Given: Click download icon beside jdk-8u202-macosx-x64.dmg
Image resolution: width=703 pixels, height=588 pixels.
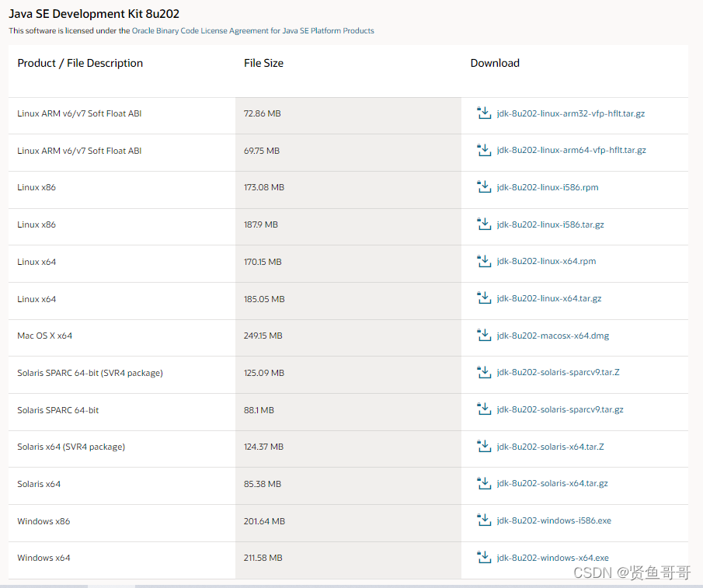Looking at the screenshot, I should [484, 336].
